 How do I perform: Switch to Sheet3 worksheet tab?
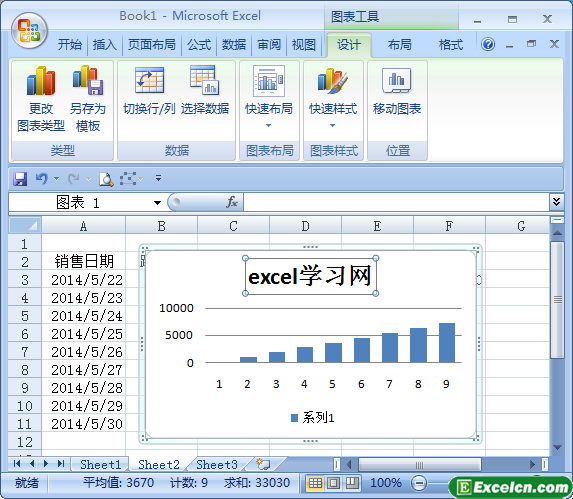click(x=217, y=464)
